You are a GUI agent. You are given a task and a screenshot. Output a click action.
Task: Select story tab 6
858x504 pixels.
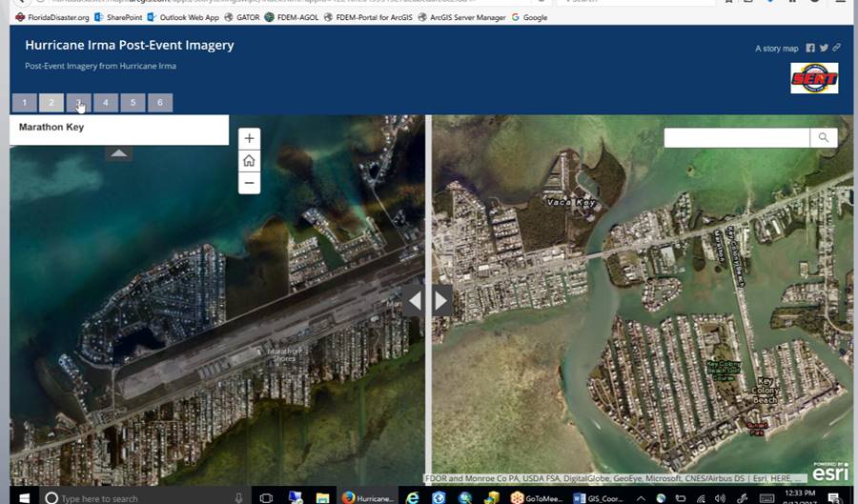[160, 102]
